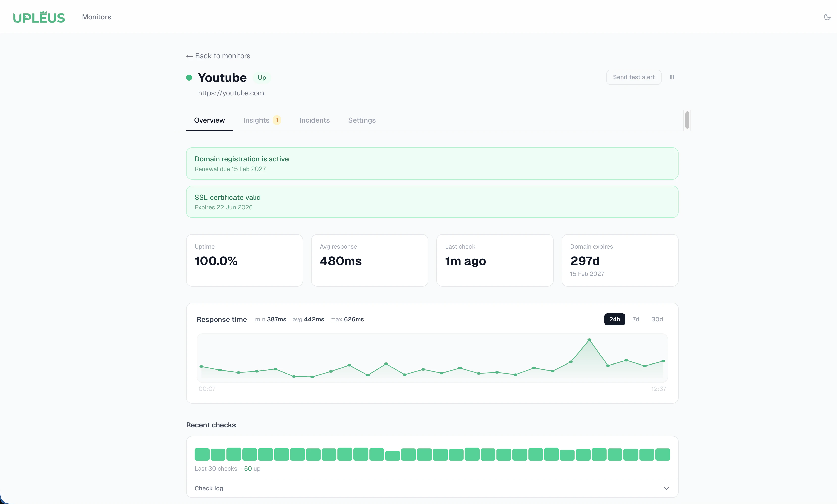Click the first recent check bar
This screenshot has height=504, width=837.
[202, 454]
